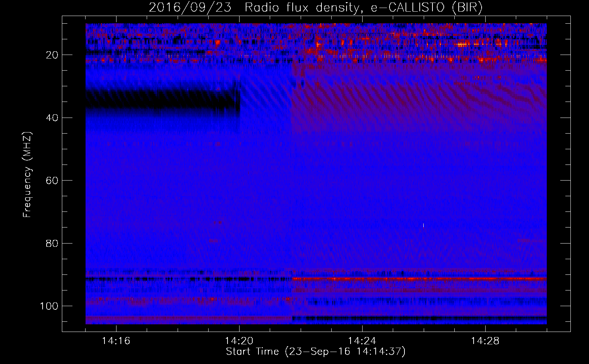The height and width of the screenshot is (364, 589).
Task: Click the dark band near 35 MHz before 14:20
Action: point(163,99)
